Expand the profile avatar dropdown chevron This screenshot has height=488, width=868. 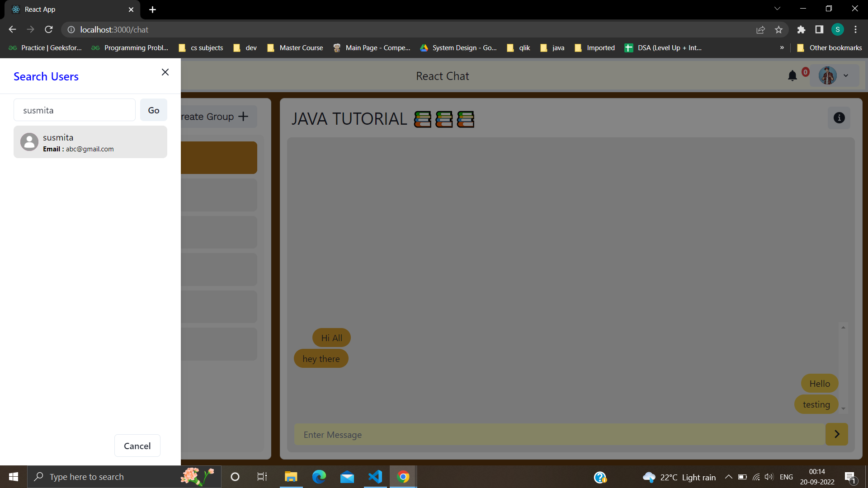coord(846,76)
